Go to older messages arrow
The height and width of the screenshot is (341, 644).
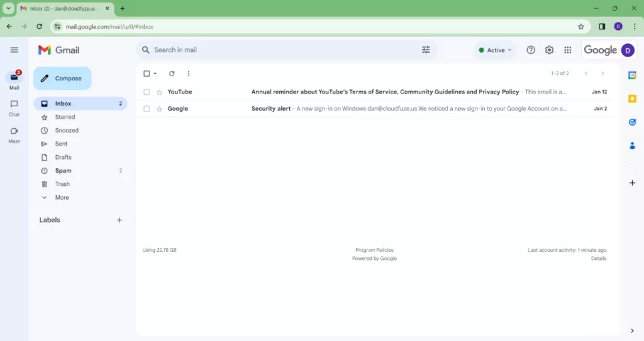[602, 73]
